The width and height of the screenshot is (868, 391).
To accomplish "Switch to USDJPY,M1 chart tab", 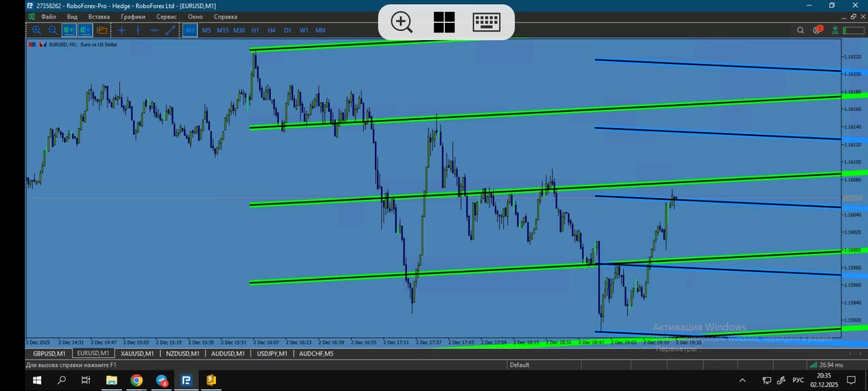I will (272, 354).
